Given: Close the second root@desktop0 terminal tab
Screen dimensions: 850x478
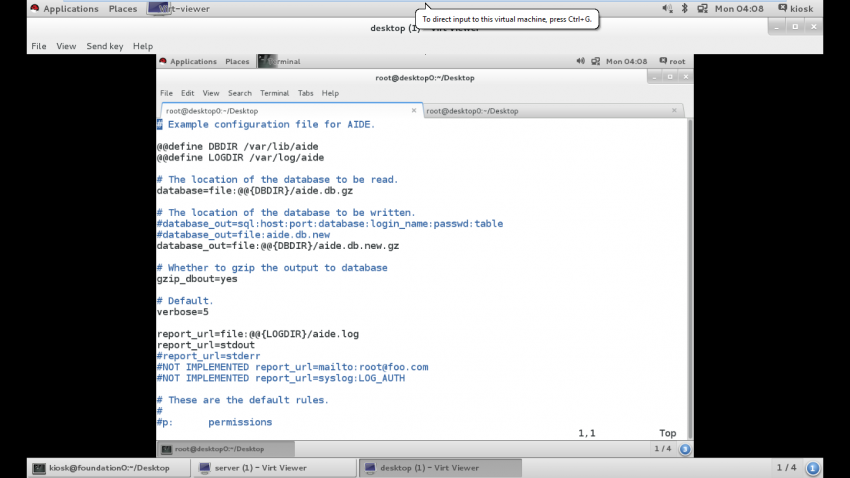Looking at the screenshot, I should [x=675, y=111].
